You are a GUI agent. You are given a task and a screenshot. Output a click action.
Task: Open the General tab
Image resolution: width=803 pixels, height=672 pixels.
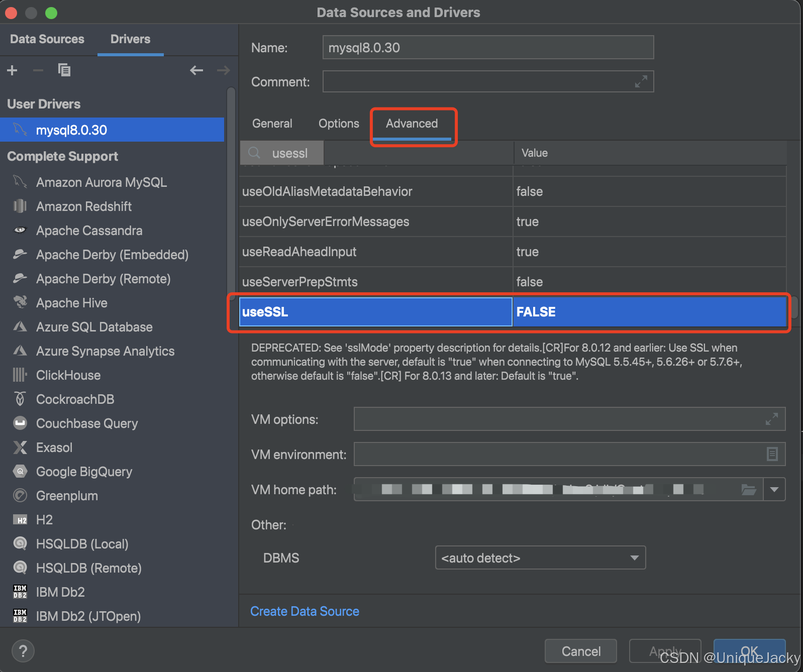(272, 124)
